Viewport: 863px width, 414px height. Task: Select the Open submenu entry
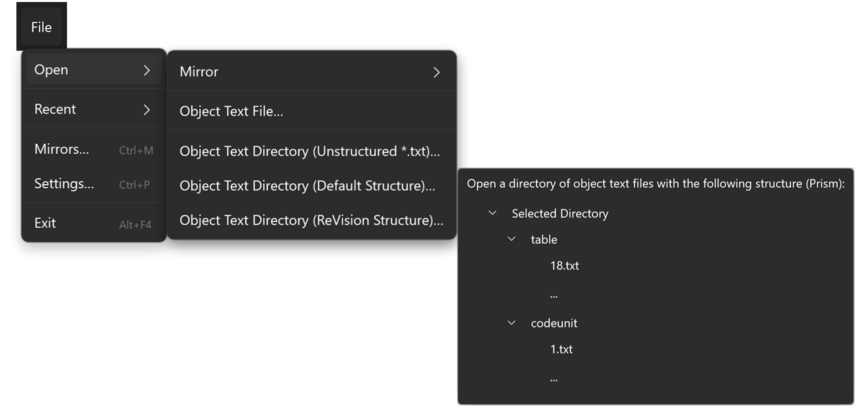coord(94,70)
